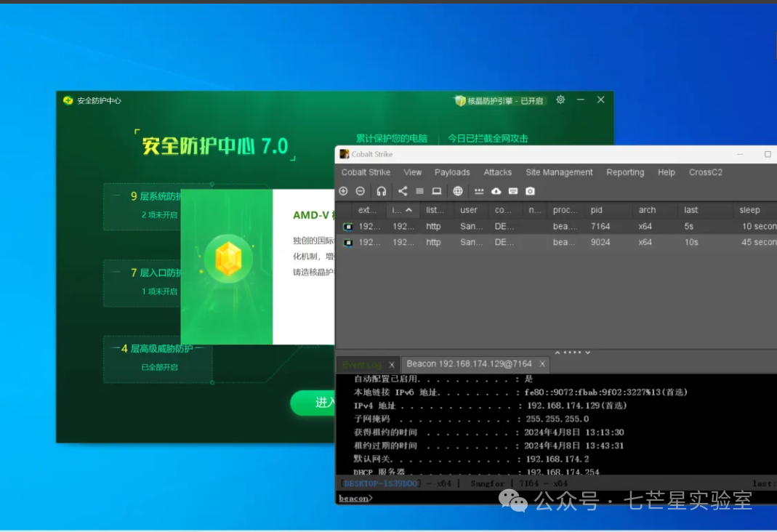This screenshot has width=777, height=532.
Task: Sort by the proc... column header
Action: (565, 210)
